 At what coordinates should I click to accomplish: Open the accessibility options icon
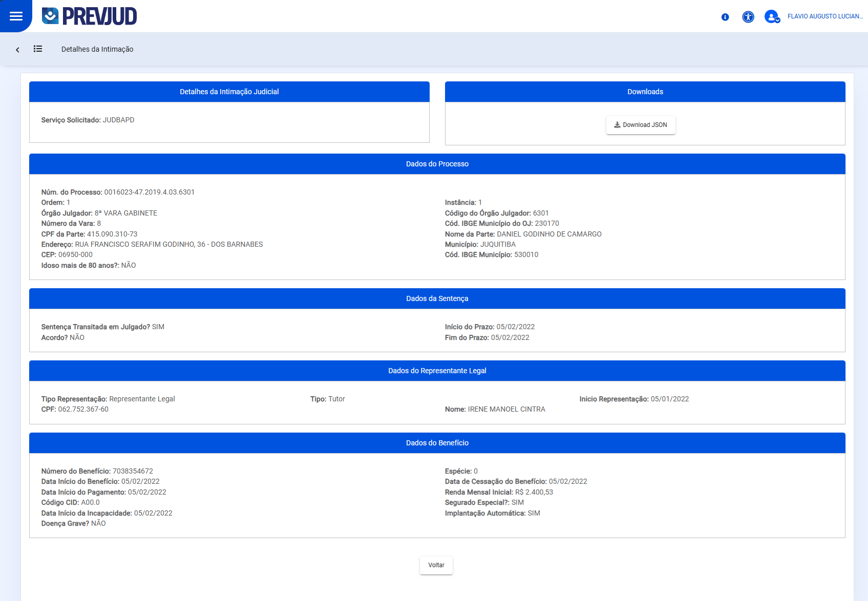(x=748, y=17)
